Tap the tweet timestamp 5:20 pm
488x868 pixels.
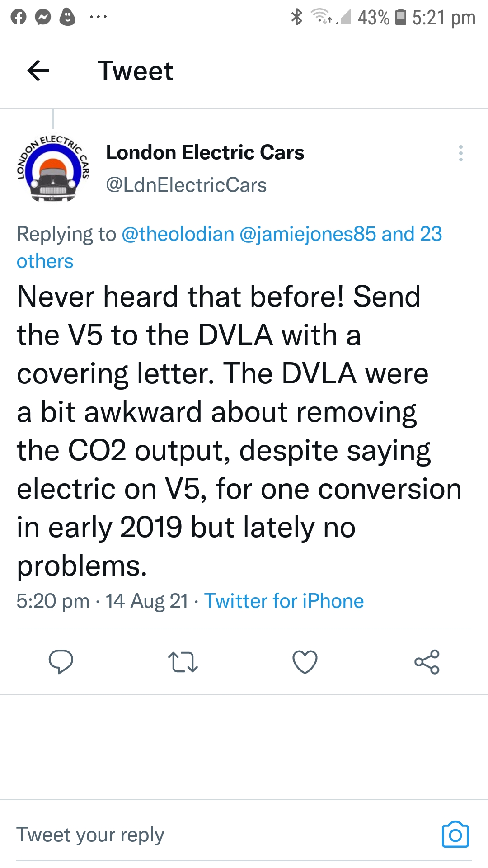click(53, 601)
